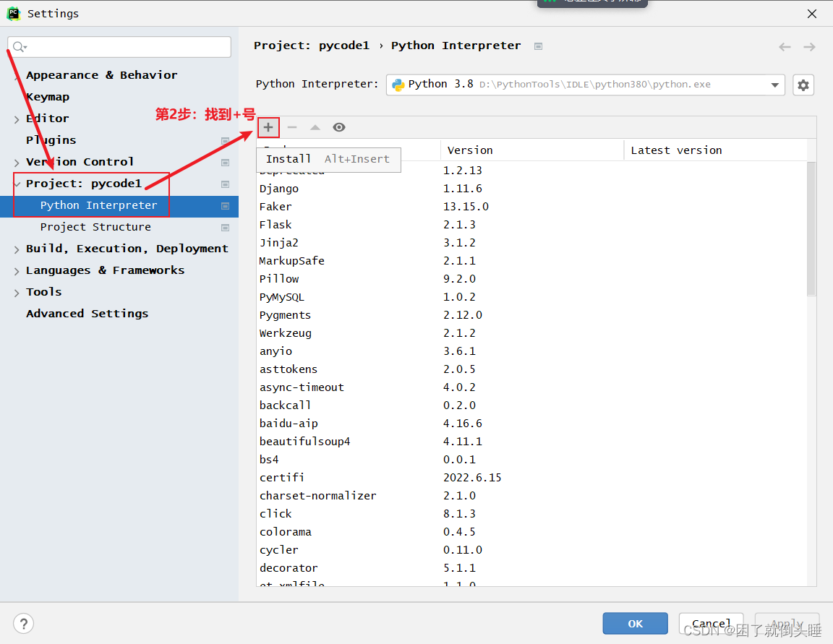Click the Latest version column header
The height and width of the screenshot is (644, 833).
715,150
